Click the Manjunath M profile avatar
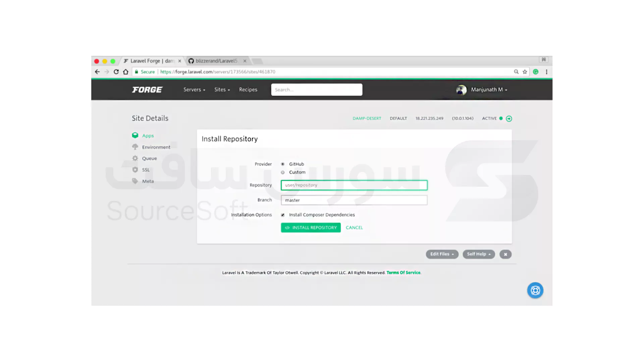644x362 pixels. pyautogui.click(x=461, y=89)
